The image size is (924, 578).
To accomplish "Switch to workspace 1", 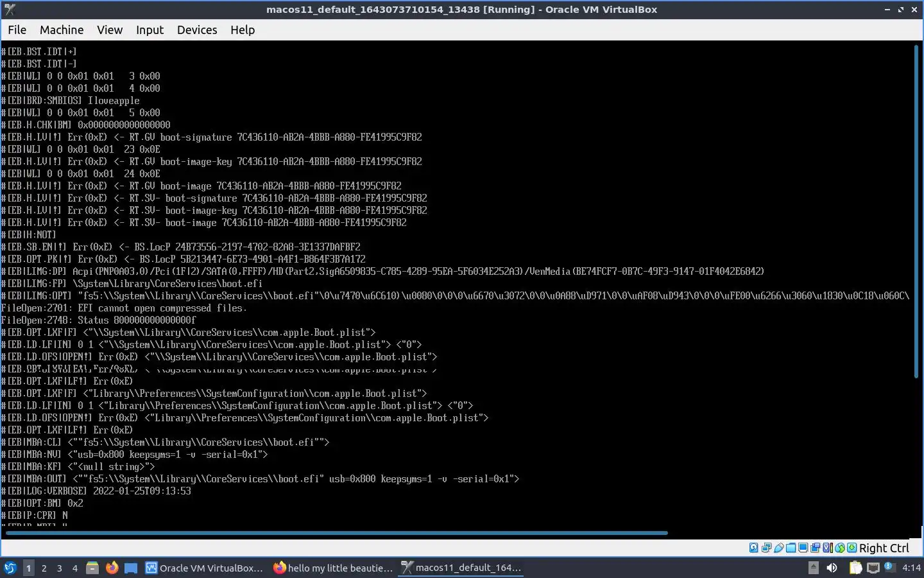I will [28, 568].
